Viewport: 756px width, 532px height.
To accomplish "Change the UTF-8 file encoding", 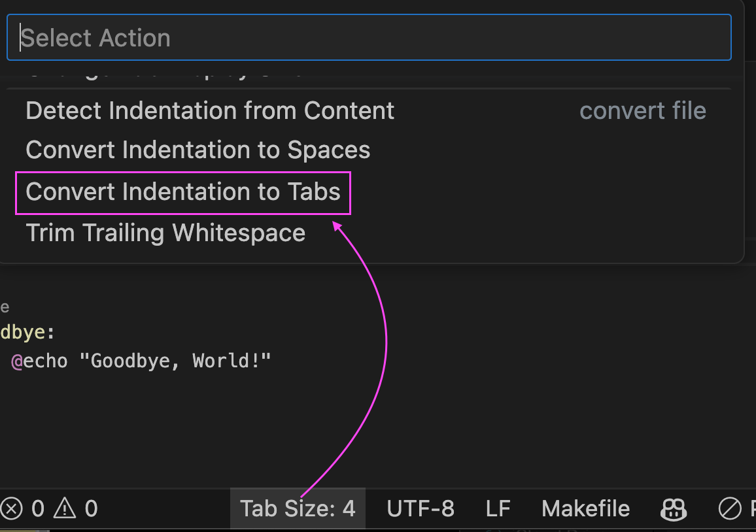I will click(421, 508).
